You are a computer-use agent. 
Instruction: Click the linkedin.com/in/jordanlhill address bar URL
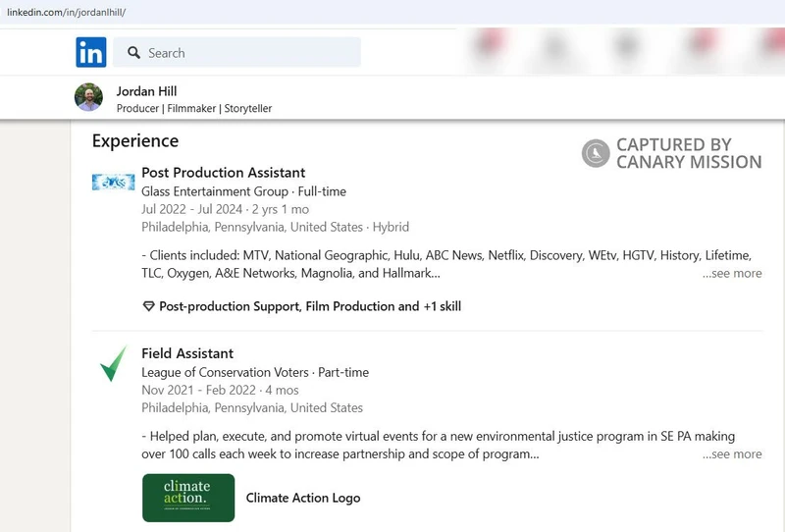66,12
